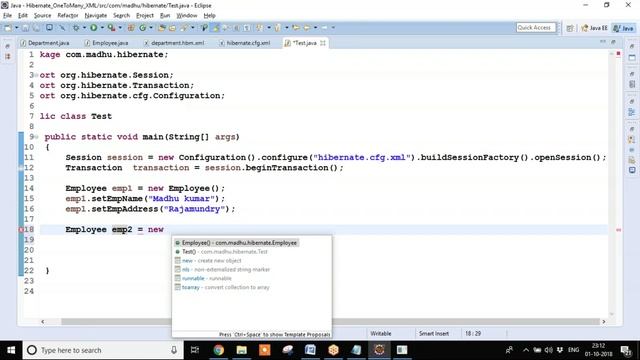
Task: Collapse the import block on line 3
Action: coord(36,75)
